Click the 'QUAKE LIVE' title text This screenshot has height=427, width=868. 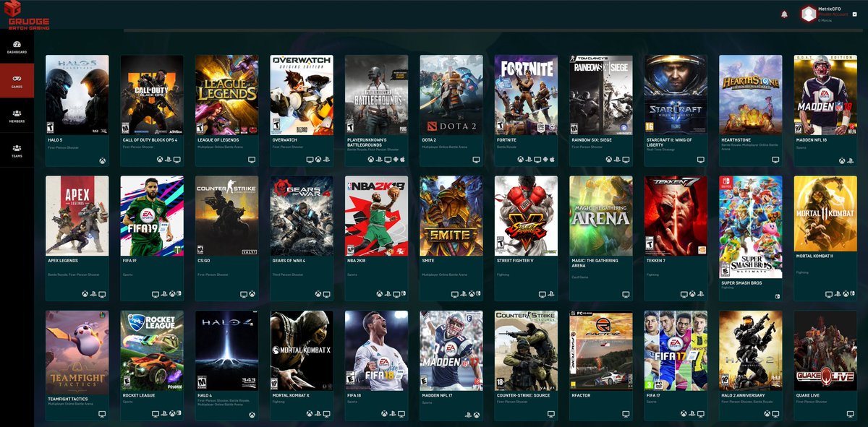[808, 395]
